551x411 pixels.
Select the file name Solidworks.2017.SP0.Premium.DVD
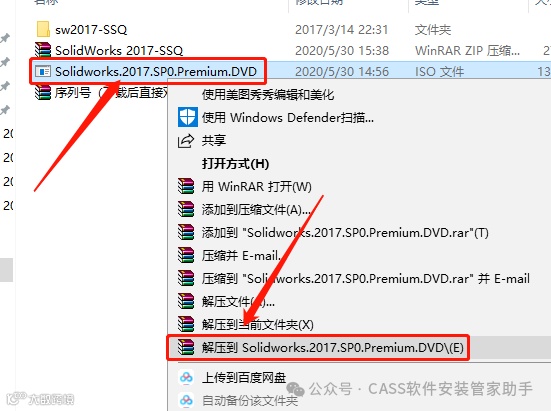156,71
